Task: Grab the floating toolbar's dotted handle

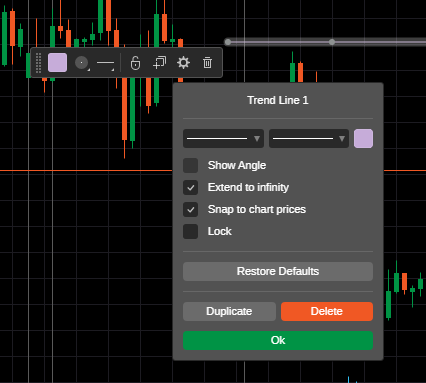Action: pyautogui.click(x=38, y=63)
